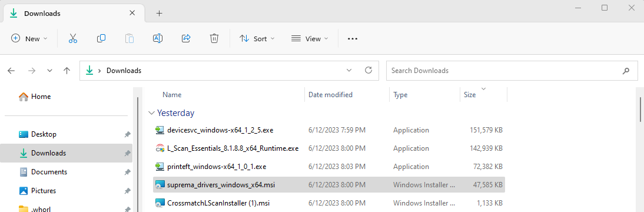644x212 pixels.
Task: Go up one folder level arrow
Action: [x=67, y=71]
